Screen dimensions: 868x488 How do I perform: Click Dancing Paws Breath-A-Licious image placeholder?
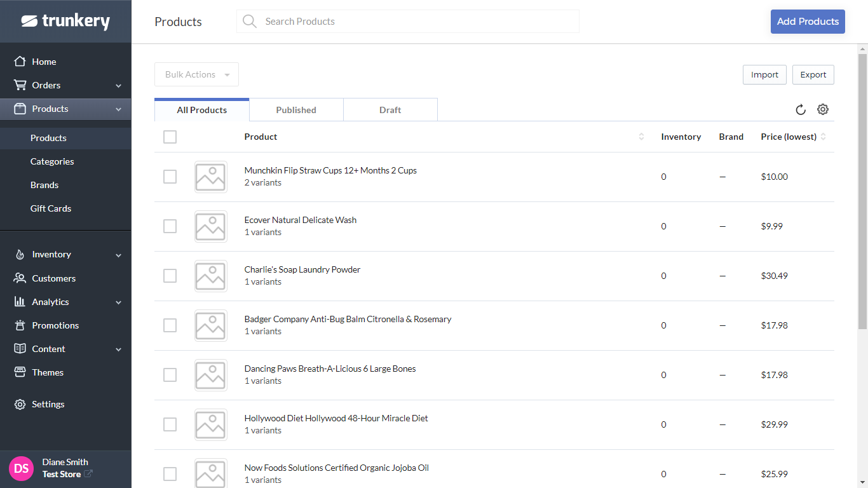[210, 375]
